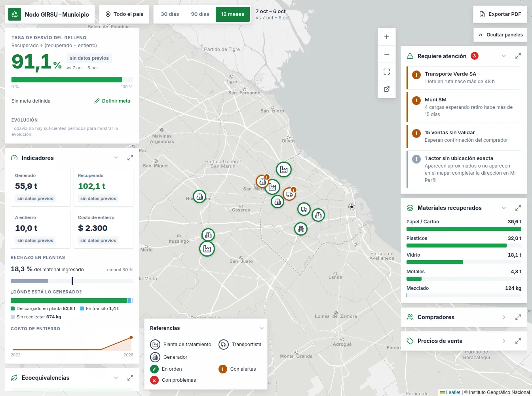Click the Definir meta link
The width and height of the screenshot is (532, 396).
[x=112, y=101]
